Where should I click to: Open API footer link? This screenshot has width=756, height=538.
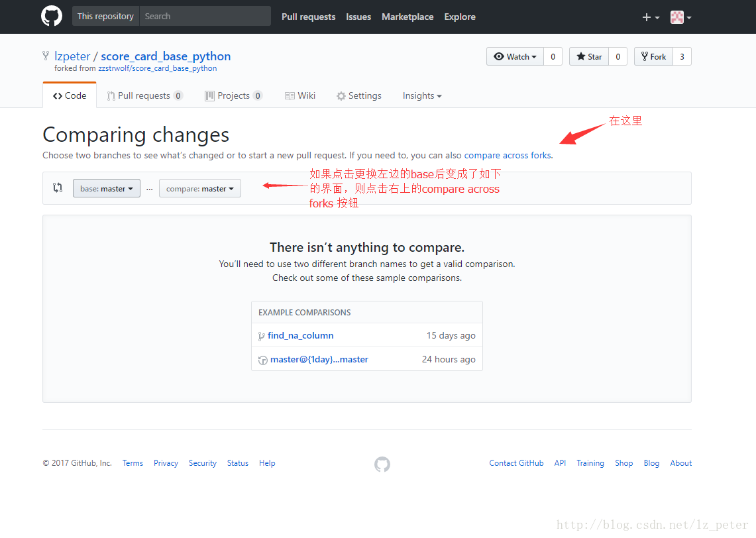coord(561,462)
